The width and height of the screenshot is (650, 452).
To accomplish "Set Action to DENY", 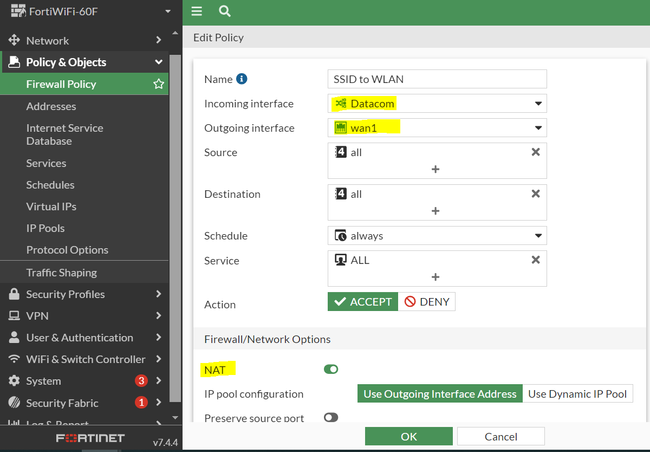I will (x=427, y=301).
